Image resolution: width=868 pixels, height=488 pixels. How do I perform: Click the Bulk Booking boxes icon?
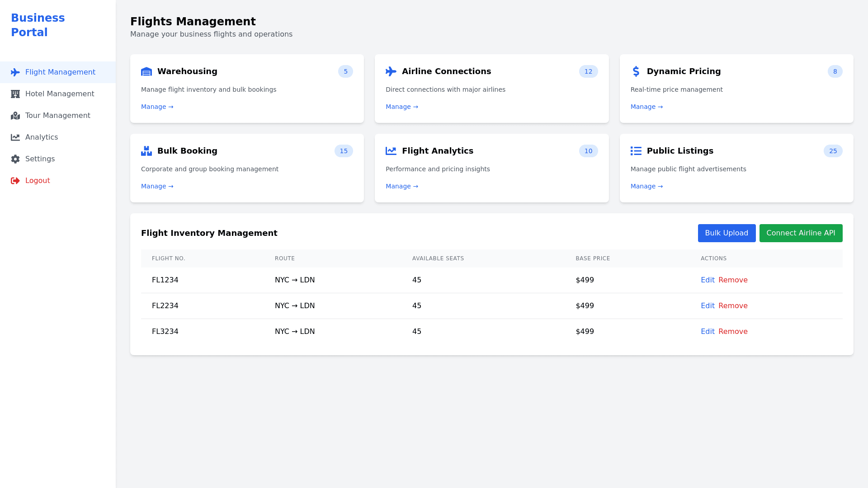(x=146, y=151)
